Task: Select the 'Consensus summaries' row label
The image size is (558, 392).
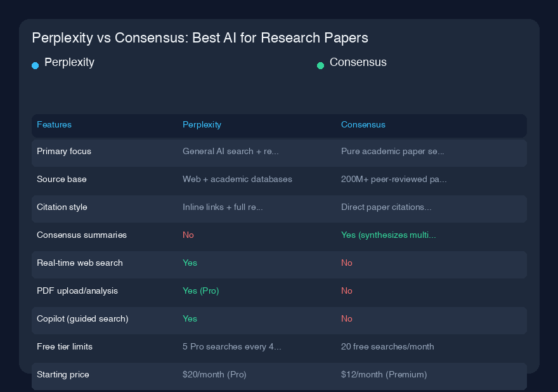Action: 82,235
